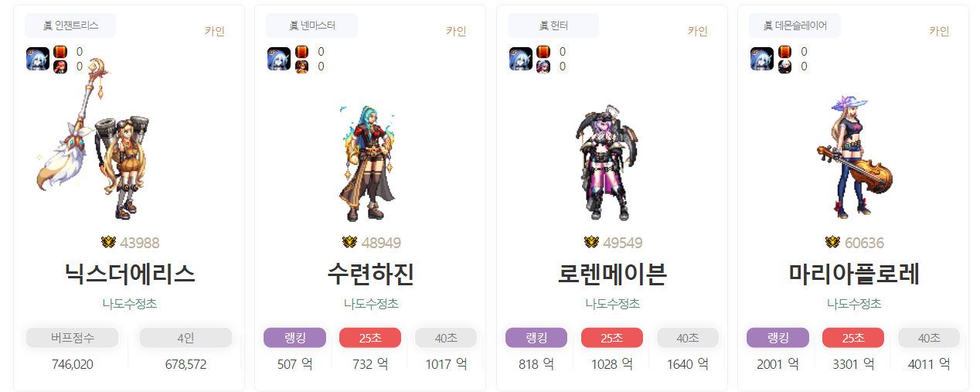Select the 40초 pill on 마리아플로레 card
Viewport: 980px width, 392px height.
(929, 338)
